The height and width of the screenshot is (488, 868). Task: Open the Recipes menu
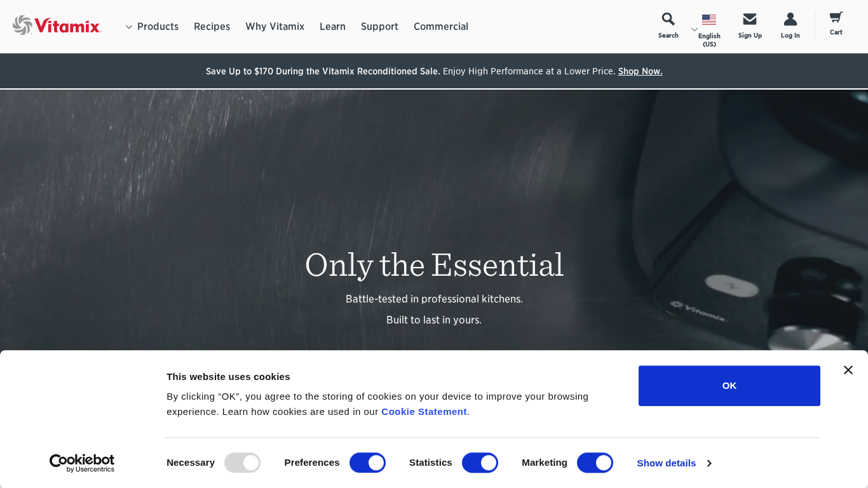pos(212,27)
